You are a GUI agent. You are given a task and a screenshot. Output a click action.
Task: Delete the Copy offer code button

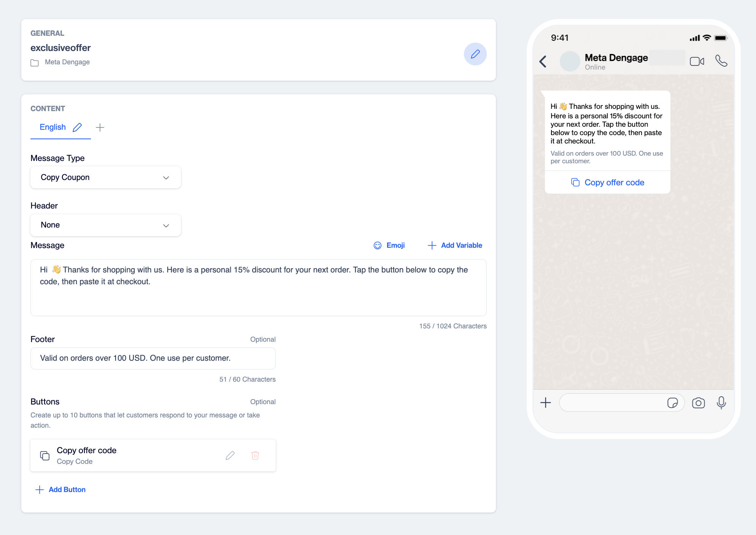pyautogui.click(x=255, y=455)
